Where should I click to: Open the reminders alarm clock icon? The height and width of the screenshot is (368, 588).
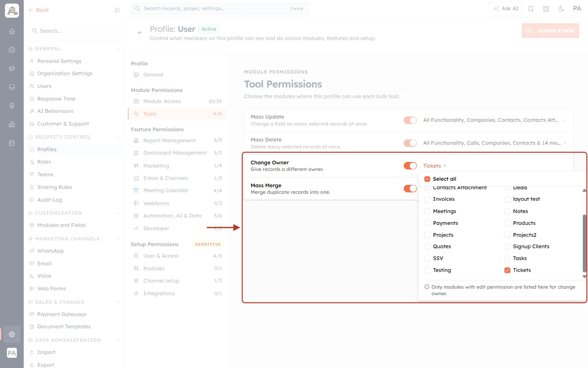[x=546, y=9]
